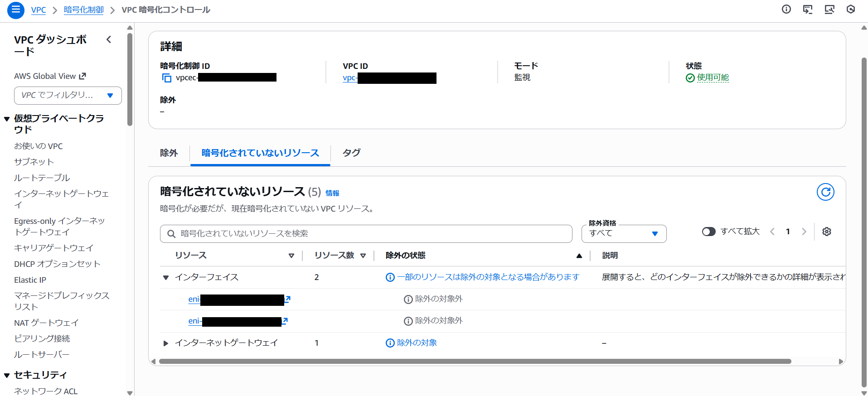Open the info panel icon in header
Screen dimensions: 868x396
[786, 10]
